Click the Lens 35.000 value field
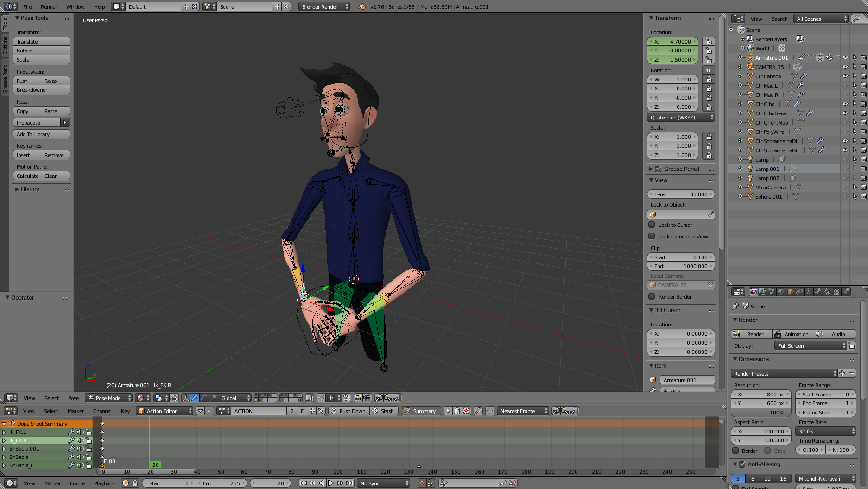Screen dimensions: 868x489 tap(681, 194)
